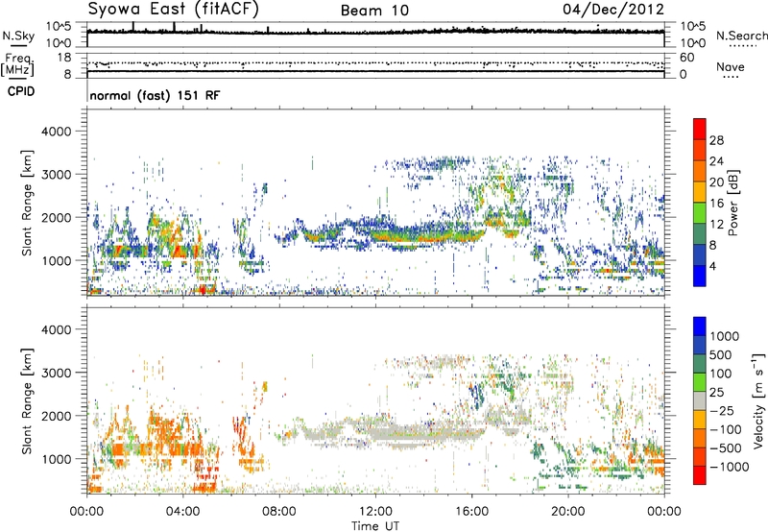The image size is (768, 532).
Task: Click the '-500' value on the velocity colorbar
Action: [726, 447]
